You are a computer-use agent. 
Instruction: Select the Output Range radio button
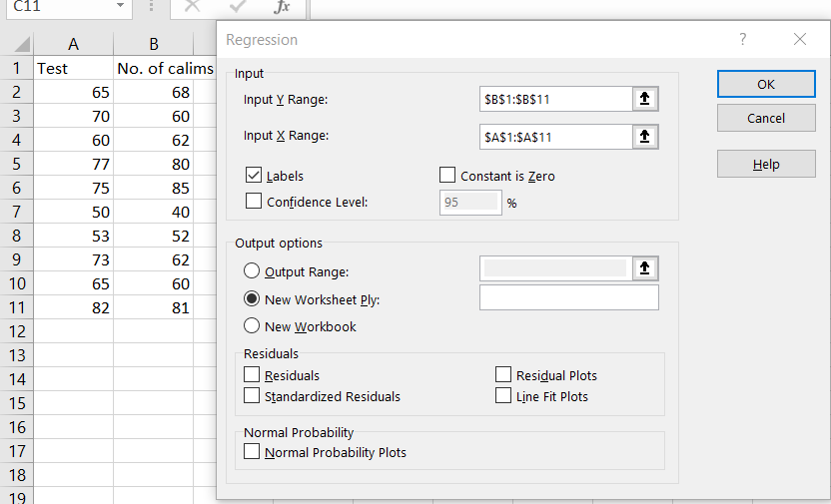click(252, 271)
